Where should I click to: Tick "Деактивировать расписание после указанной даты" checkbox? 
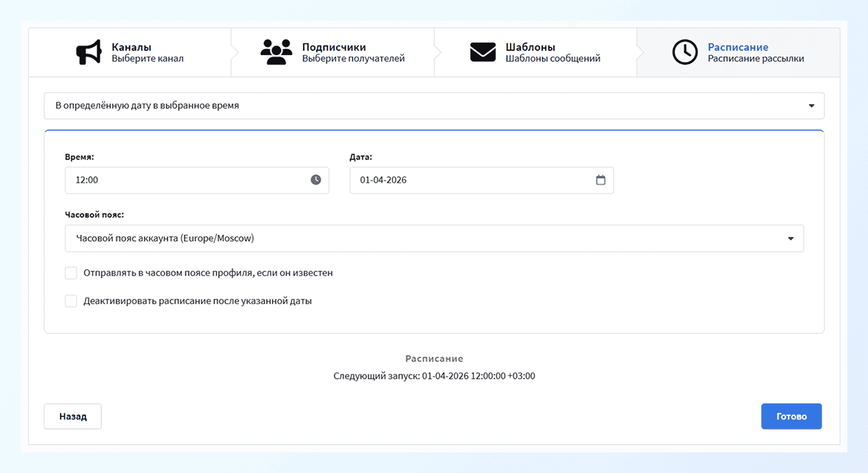71,301
